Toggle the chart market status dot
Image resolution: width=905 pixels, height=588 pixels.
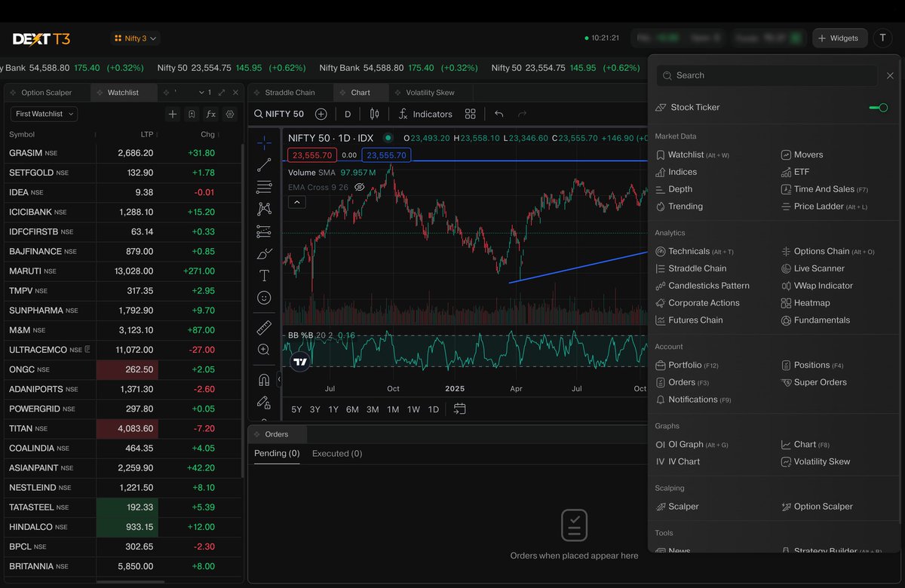point(388,137)
